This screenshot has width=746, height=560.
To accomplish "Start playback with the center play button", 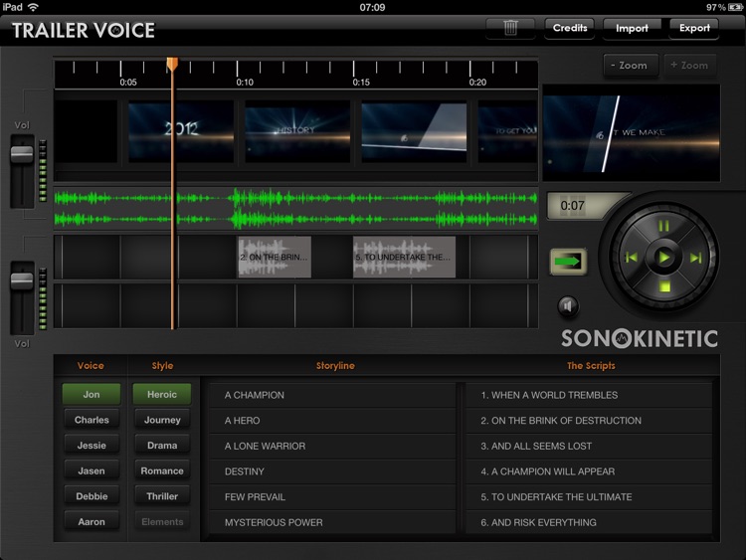I will 663,258.
